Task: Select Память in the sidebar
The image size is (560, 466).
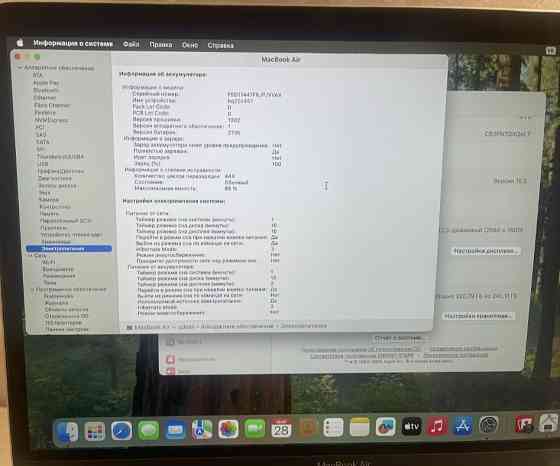Action: 50,214
